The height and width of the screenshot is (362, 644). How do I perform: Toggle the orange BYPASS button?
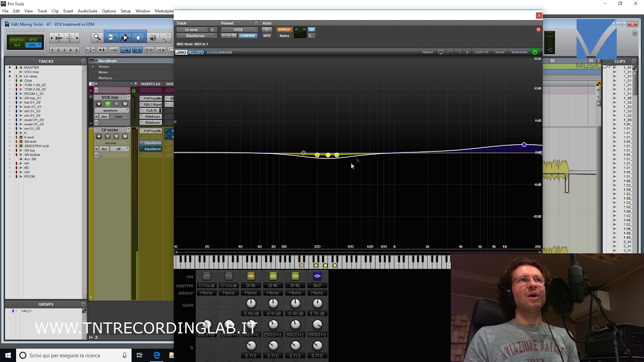point(284,30)
